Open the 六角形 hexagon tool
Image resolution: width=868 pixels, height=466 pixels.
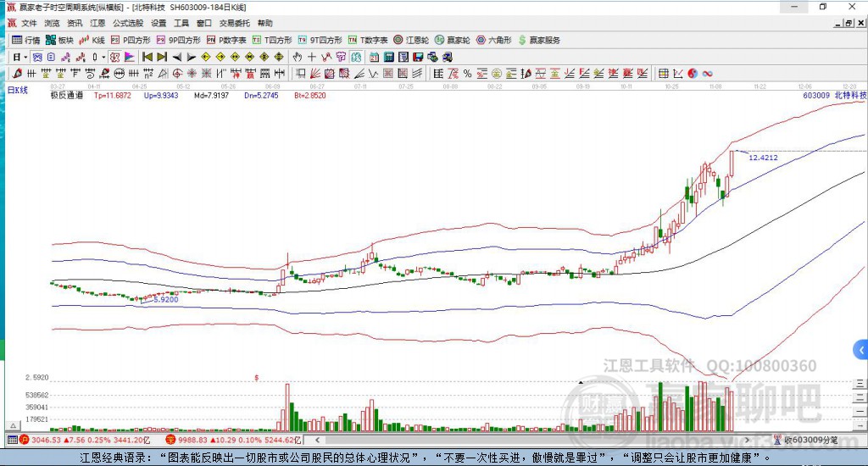(x=494, y=40)
